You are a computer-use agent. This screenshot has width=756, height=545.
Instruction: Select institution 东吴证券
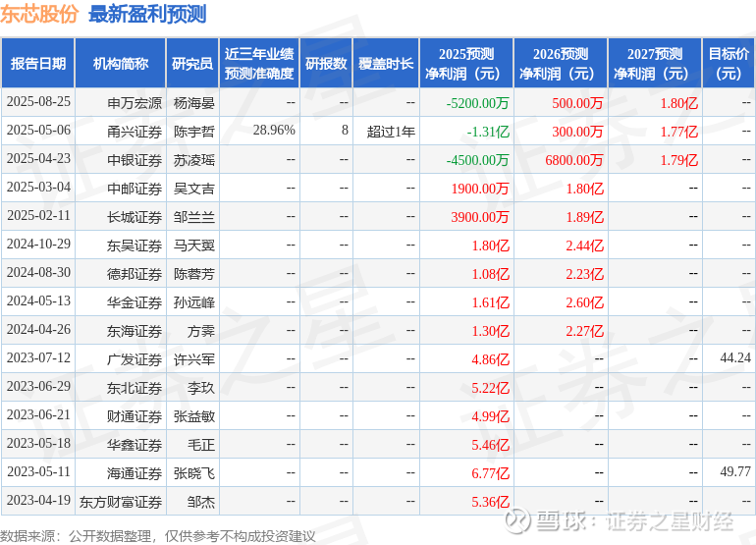tap(135, 245)
